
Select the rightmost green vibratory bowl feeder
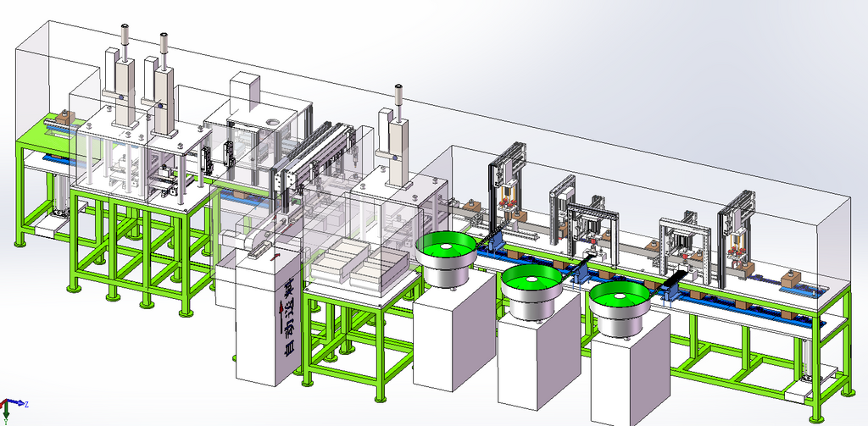tap(620, 308)
